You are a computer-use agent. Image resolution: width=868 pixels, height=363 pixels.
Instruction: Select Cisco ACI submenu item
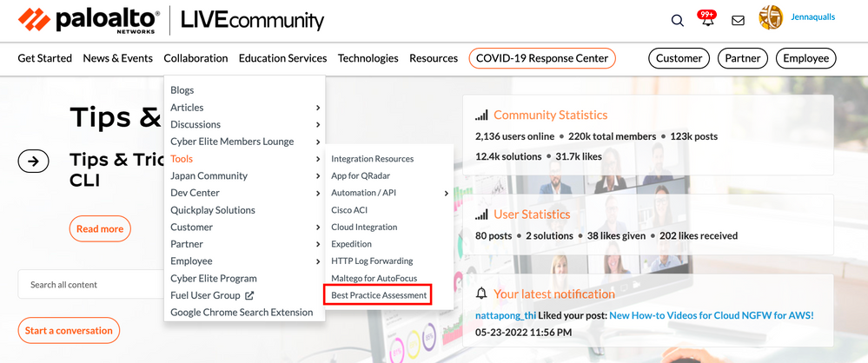[349, 210]
